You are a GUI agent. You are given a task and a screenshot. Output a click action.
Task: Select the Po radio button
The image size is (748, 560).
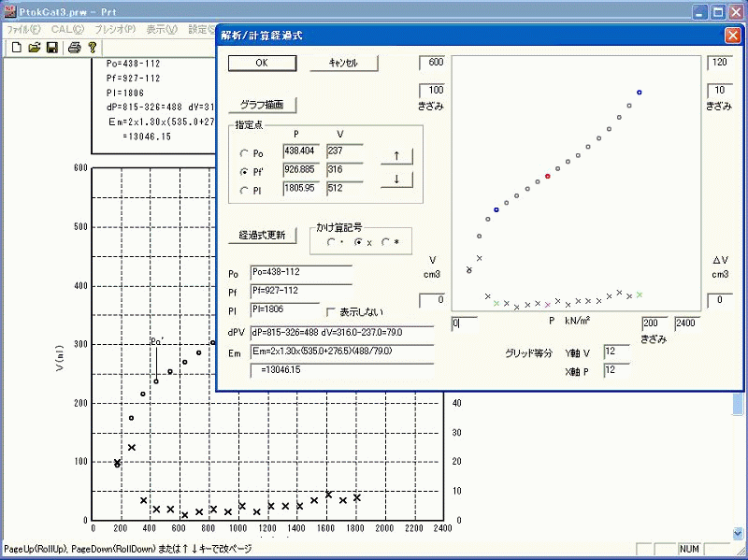pos(245,153)
